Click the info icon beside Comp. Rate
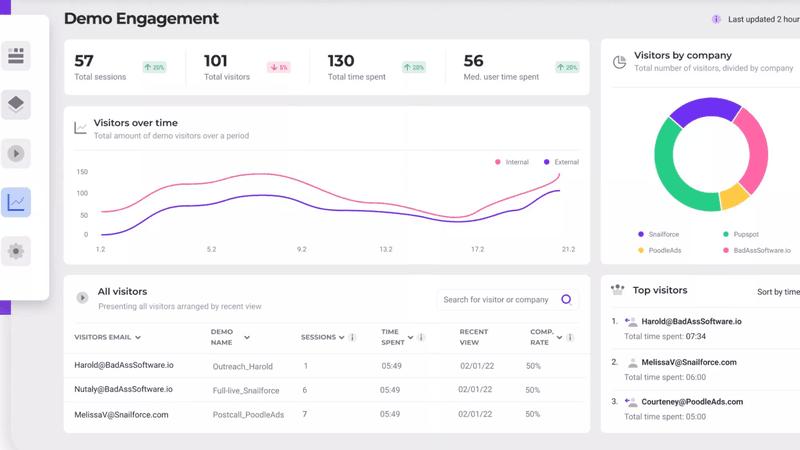 (x=570, y=338)
